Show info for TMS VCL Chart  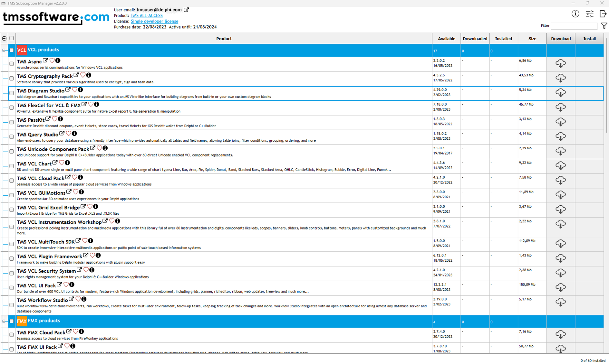tap(67, 163)
